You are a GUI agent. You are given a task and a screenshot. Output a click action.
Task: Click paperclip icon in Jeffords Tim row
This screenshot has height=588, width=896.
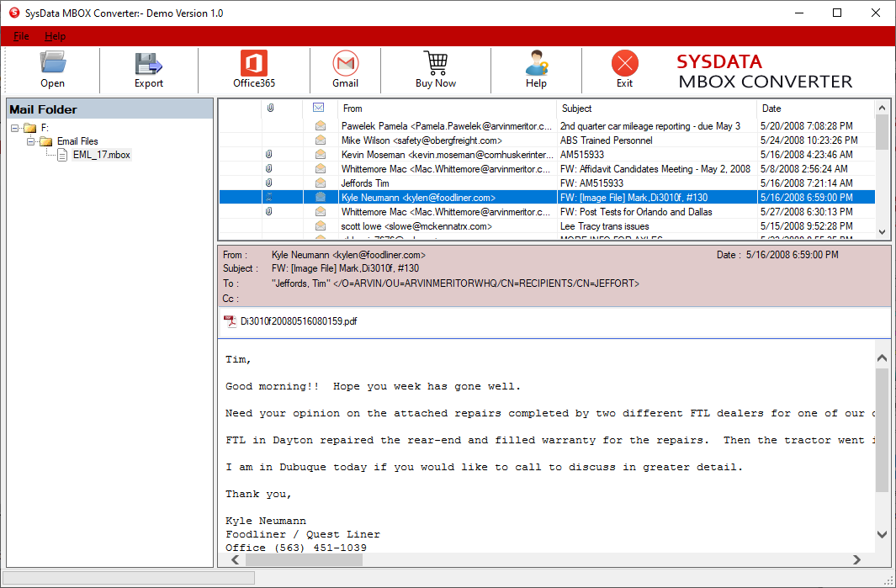click(268, 183)
